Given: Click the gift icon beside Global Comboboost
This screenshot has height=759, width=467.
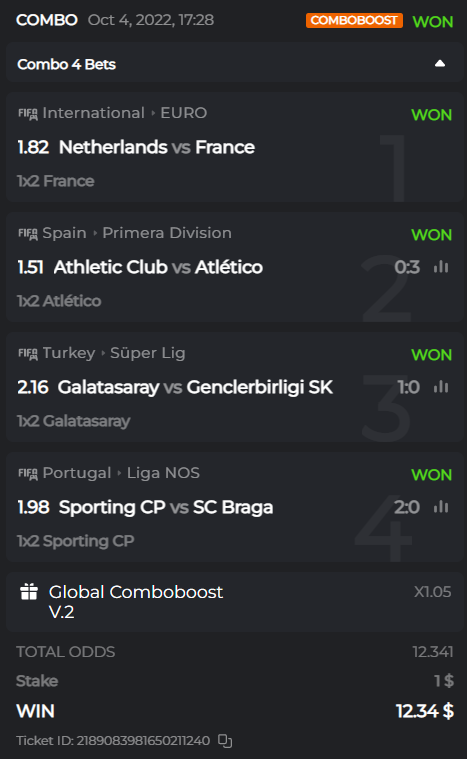Looking at the screenshot, I should (x=29, y=592).
